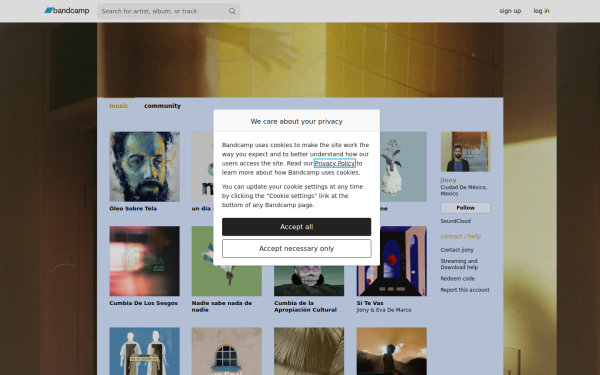Image resolution: width=600 pixels, height=375 pixels.
Task: Click the Si Te Vas title
Action: (x=370, y=303)
